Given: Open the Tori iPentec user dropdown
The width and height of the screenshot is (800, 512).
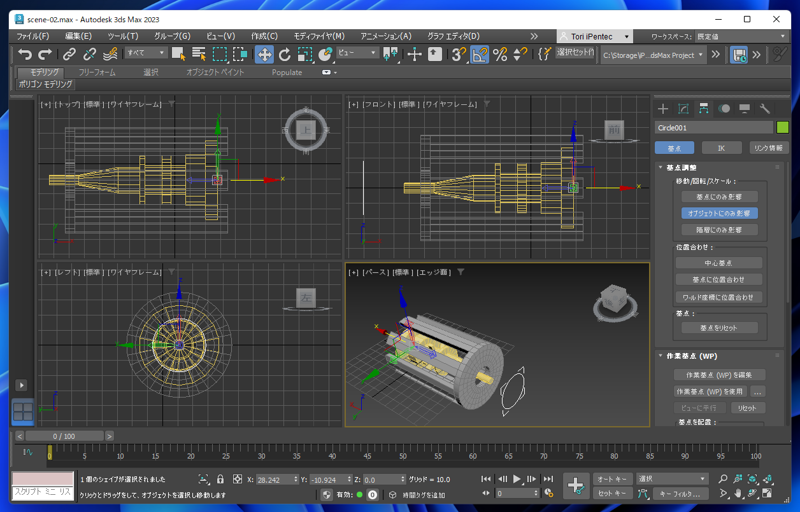Looking at the screenshot, I should pyautogui.click(x=594, y=36).
